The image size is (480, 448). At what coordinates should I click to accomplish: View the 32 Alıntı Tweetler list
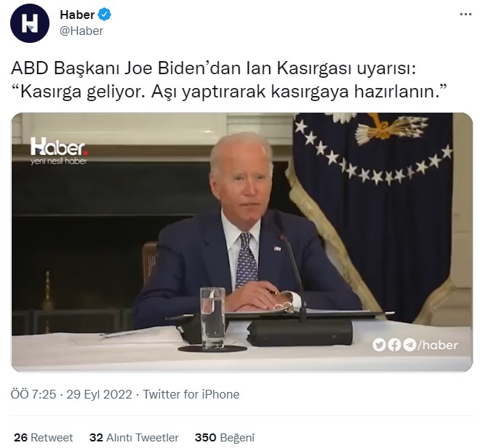pyautogui.click(x=134, y=437)
